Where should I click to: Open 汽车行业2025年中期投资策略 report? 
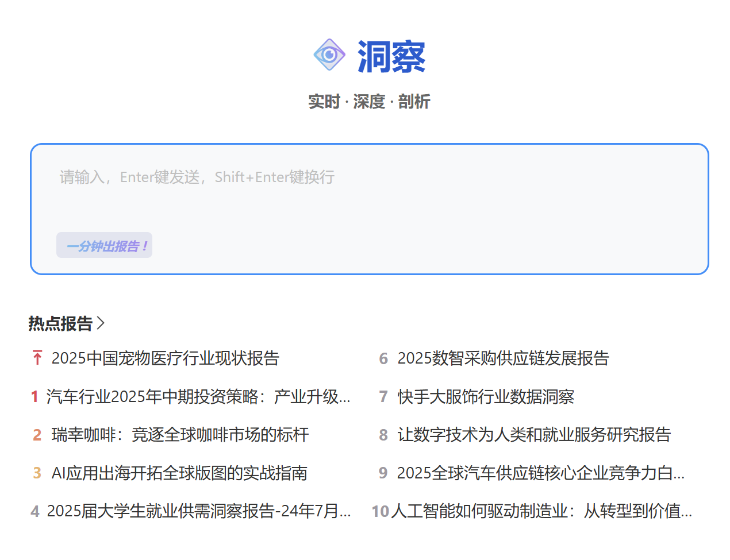point(198,397)
